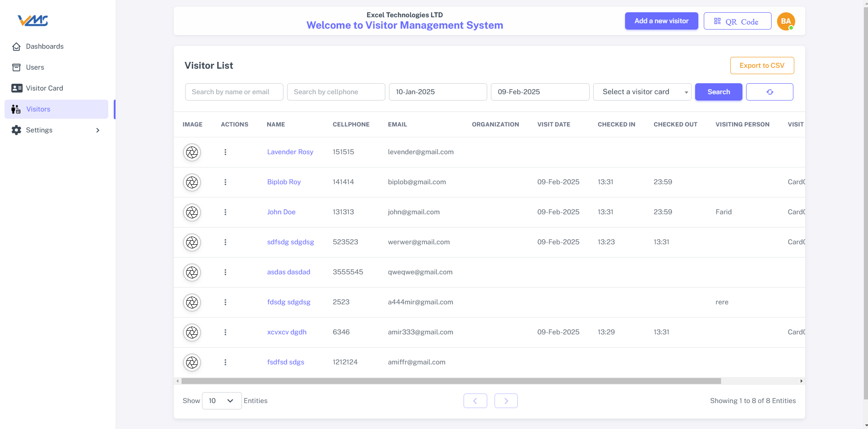Image resolution: width=868 pixels, height=429 pixels.
Task: Open actions menu for Lavender Rosy row
Action: 225,152
